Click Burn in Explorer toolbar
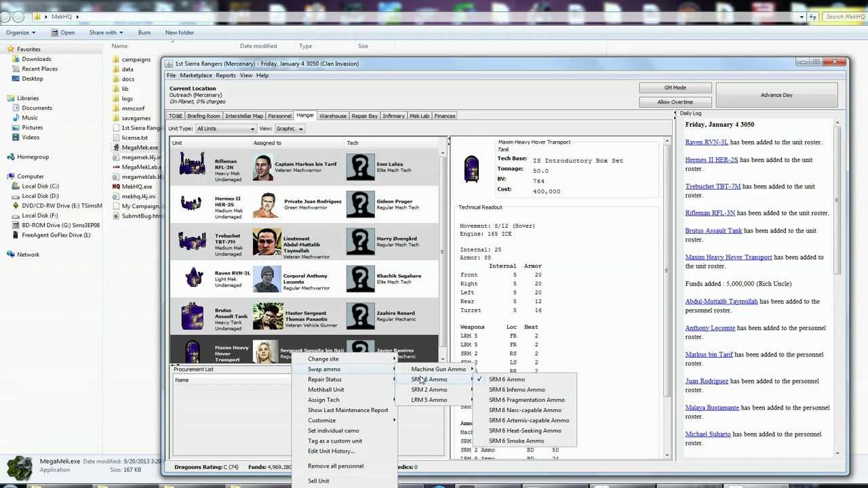868x488 pixels. 144,33
